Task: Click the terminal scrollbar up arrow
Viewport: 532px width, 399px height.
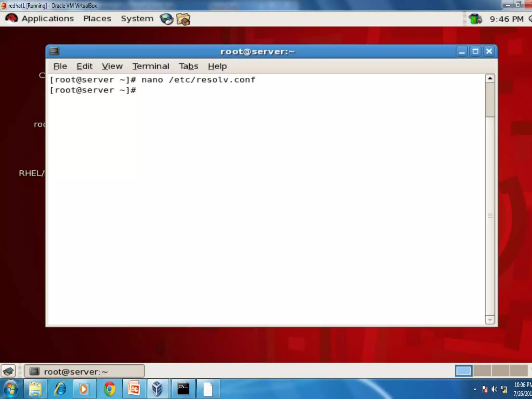Action: (490, 78)
